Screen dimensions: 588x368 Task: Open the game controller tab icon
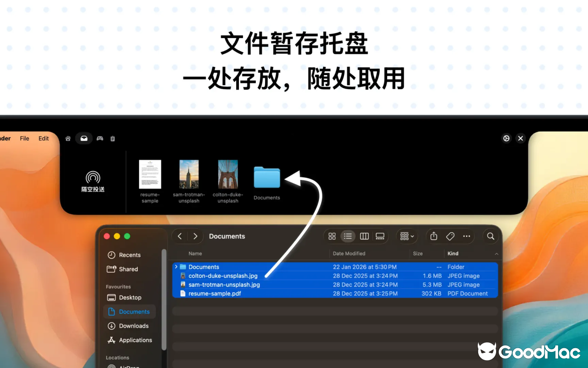click(100, 138)
